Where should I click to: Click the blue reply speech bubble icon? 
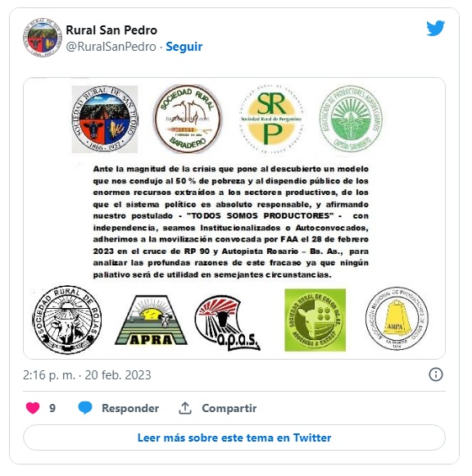click(x=85, y=408)
